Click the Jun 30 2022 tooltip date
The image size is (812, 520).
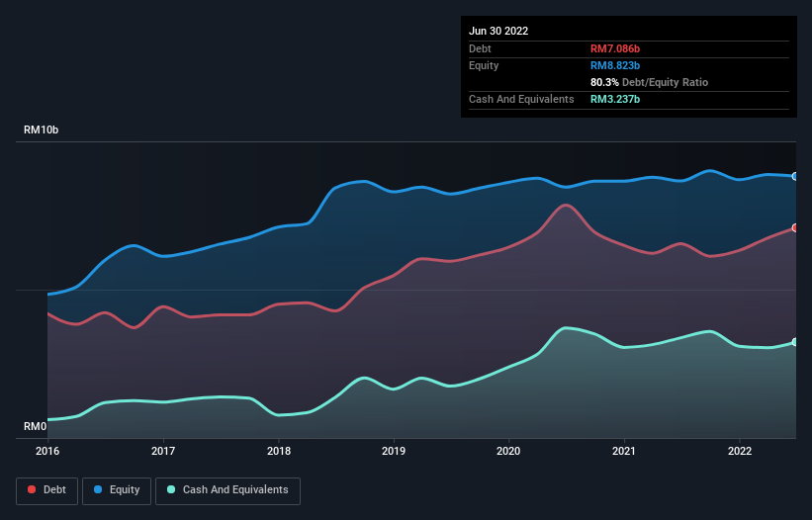pos(498,31)
